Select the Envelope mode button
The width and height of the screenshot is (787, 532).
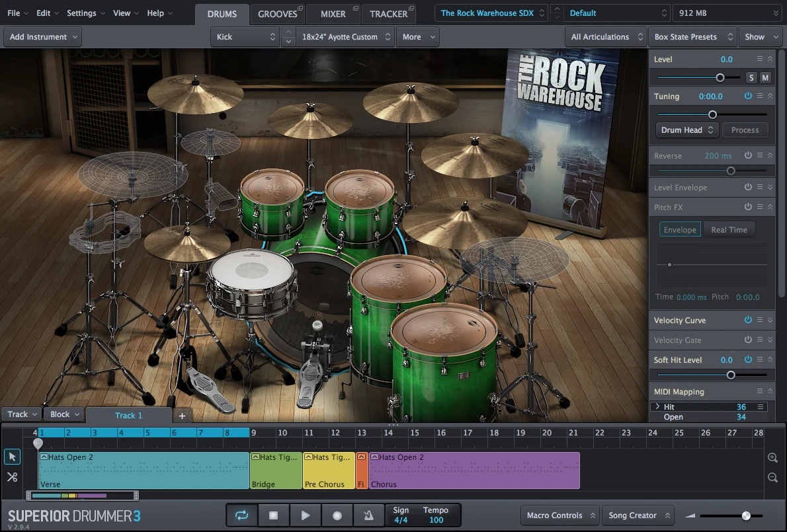pyautogui.click(x=680, y=229)
